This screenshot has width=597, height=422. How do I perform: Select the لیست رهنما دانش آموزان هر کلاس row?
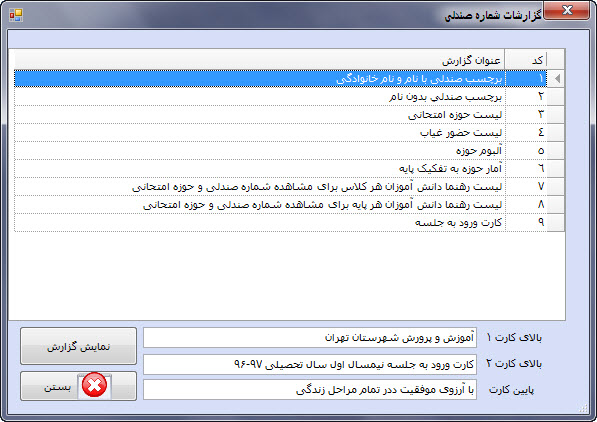[x=281, y=186]
